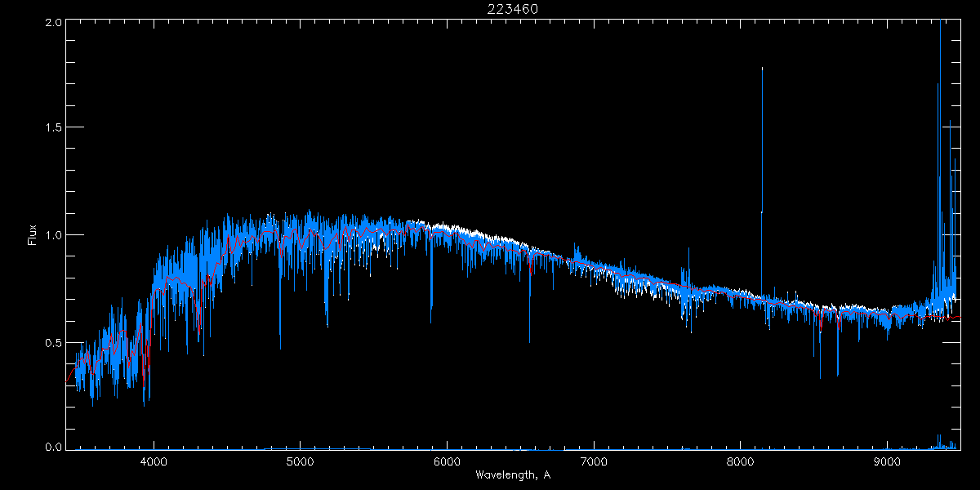This screenshot has width=980, height=490.
Task: Click the plot title 223460
Action: pos(514,9)
